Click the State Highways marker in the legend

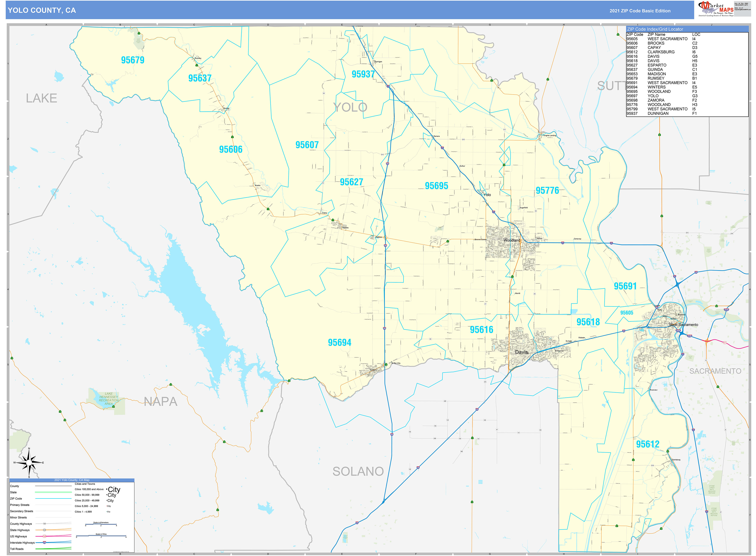[44, 530]
